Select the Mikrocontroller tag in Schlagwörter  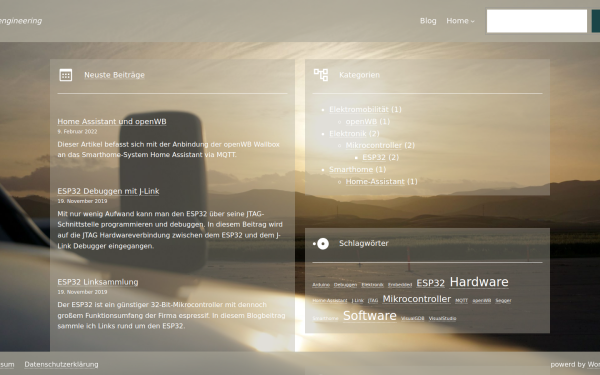pyautogui.click(x=417, y=299)
